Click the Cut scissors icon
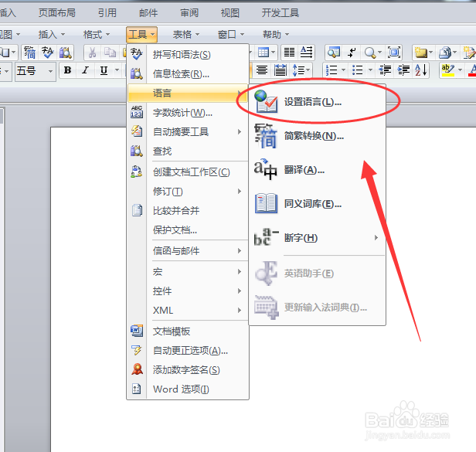 (x=92, y=53)
